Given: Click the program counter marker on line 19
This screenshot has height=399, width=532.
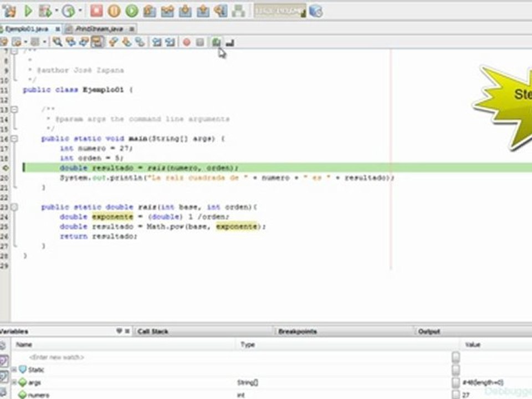Looking at the screenshot, I should pyautogui.click(x=6, y=167).
